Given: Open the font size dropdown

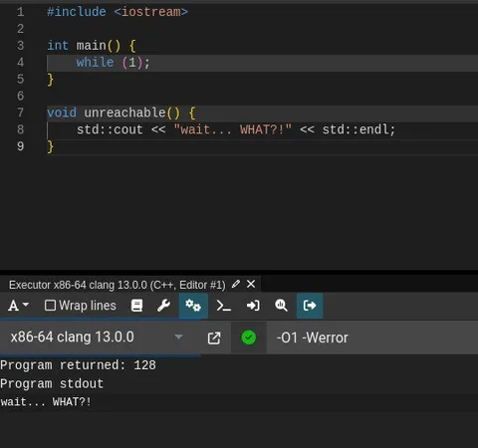Looking at the screenshot, I should pyautogui.click(x=18, y=306).
